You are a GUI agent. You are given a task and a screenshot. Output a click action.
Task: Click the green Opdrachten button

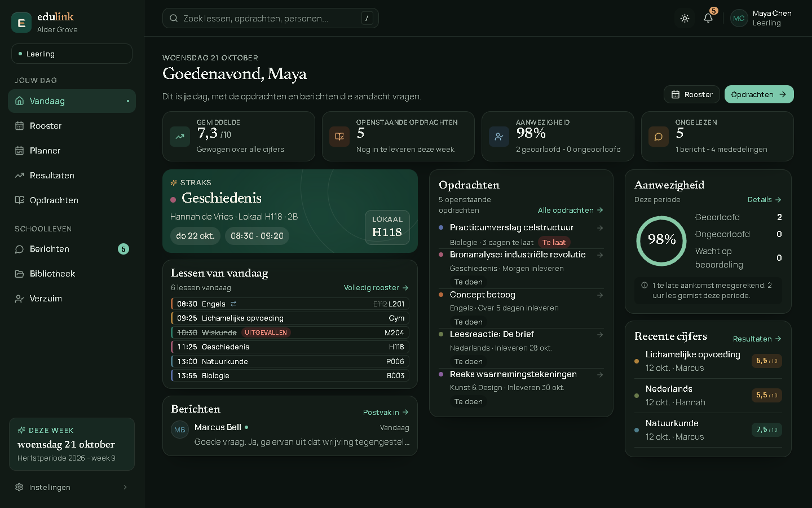[759, 94]
